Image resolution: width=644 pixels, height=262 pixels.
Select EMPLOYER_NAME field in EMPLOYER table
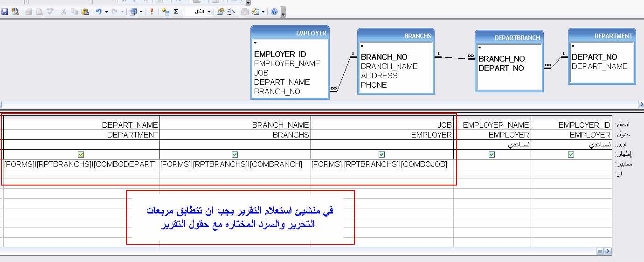click(x=287, y=63)
